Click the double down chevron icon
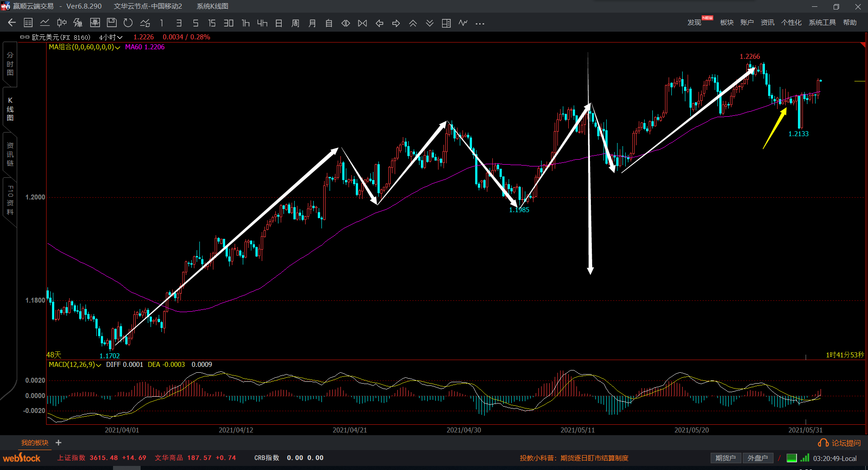 click(x=429, y=23)
